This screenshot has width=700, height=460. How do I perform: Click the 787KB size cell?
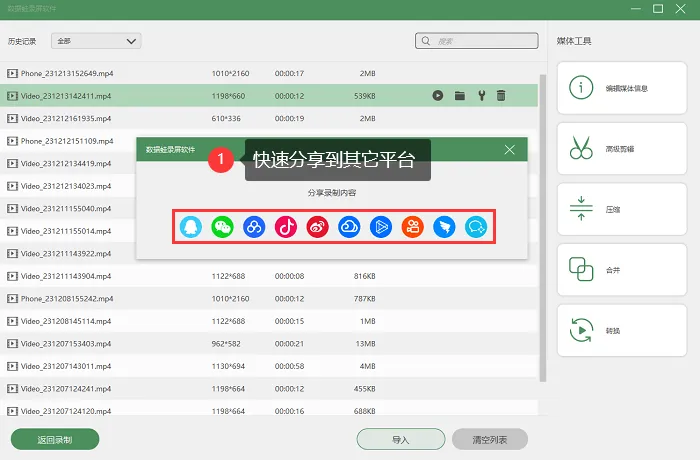coord(365,298)
